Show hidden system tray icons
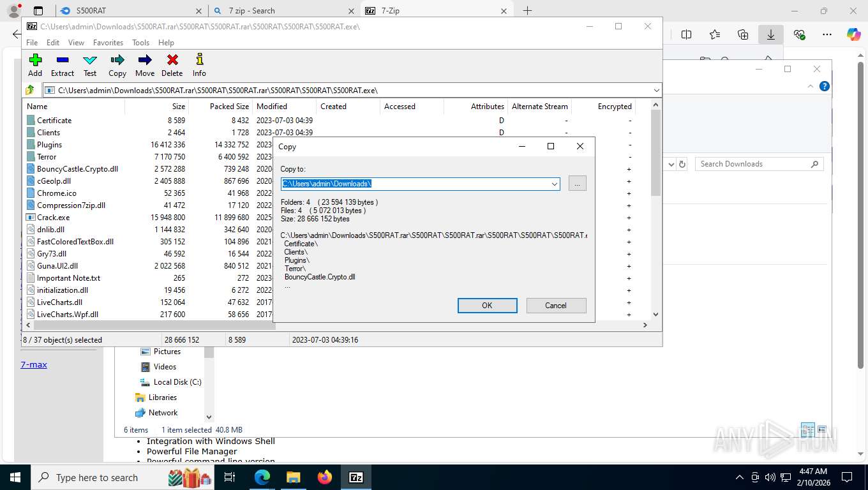The height and width of the screenshot is (490, 868). coord(740,477)
